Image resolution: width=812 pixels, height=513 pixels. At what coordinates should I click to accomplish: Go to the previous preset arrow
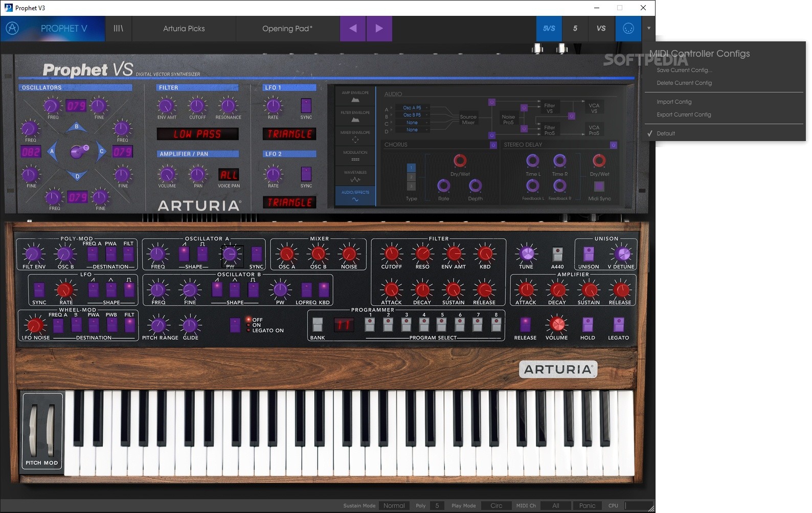coord(353,28)
